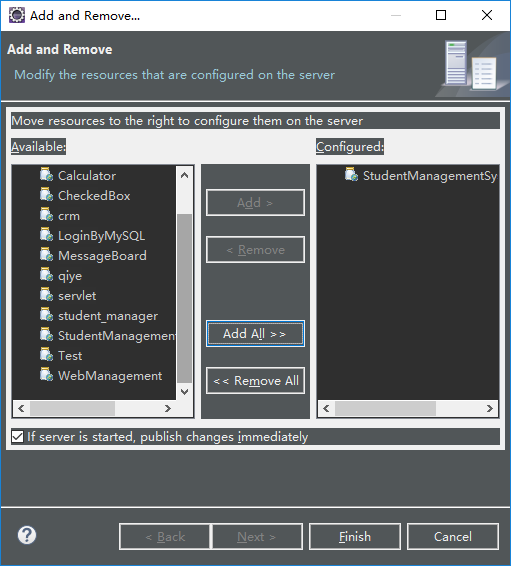Click Available list vertical scrollbar up arrow
The width and height of the screenshot is (511, 566).
click(x=184, y=175)
